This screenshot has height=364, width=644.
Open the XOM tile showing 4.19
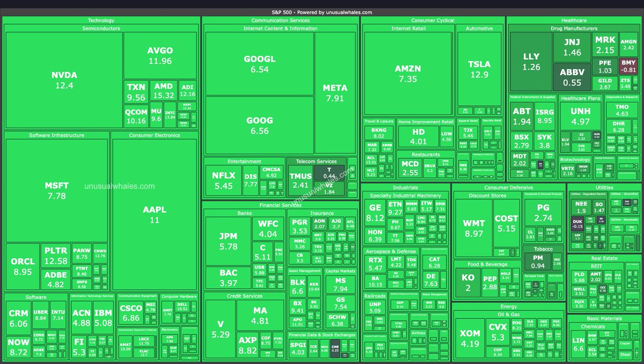[x=470, y=339]
